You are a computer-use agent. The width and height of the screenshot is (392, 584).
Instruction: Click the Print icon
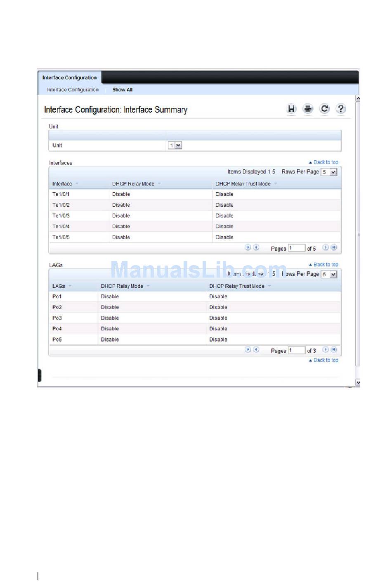pos(308,109)
